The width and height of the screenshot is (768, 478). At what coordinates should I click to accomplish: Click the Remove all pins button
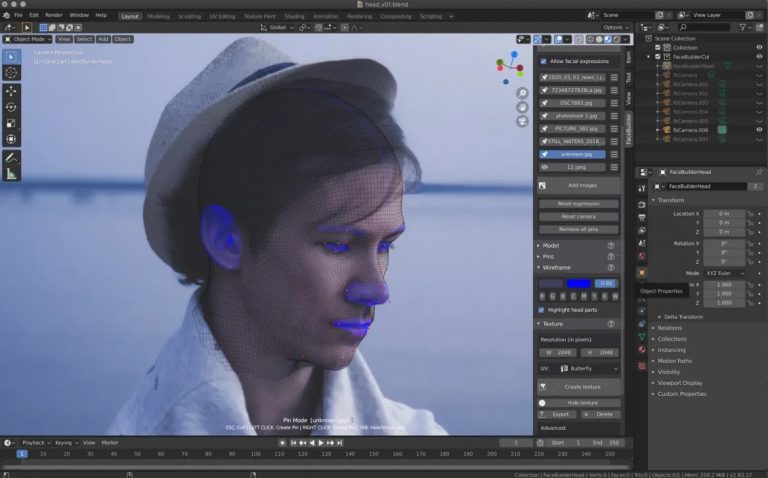tap(578, 229)
